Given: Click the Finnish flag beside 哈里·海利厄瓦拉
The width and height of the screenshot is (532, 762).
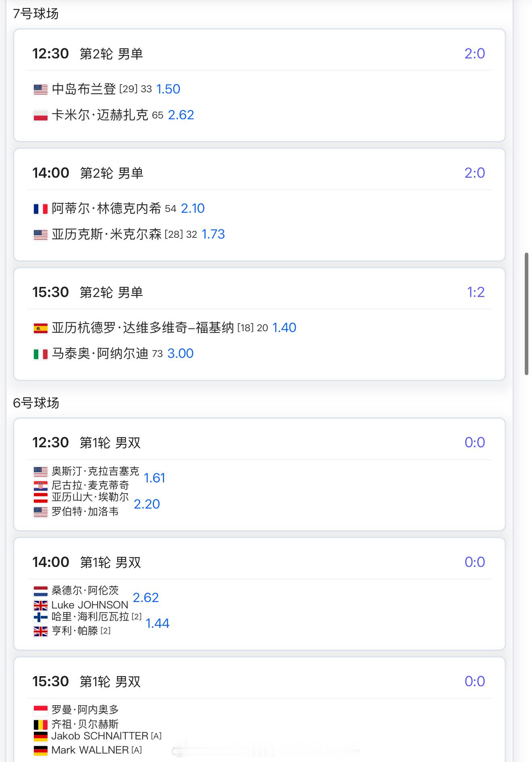Looking at the screenshot, I should [x=40, y=617].
